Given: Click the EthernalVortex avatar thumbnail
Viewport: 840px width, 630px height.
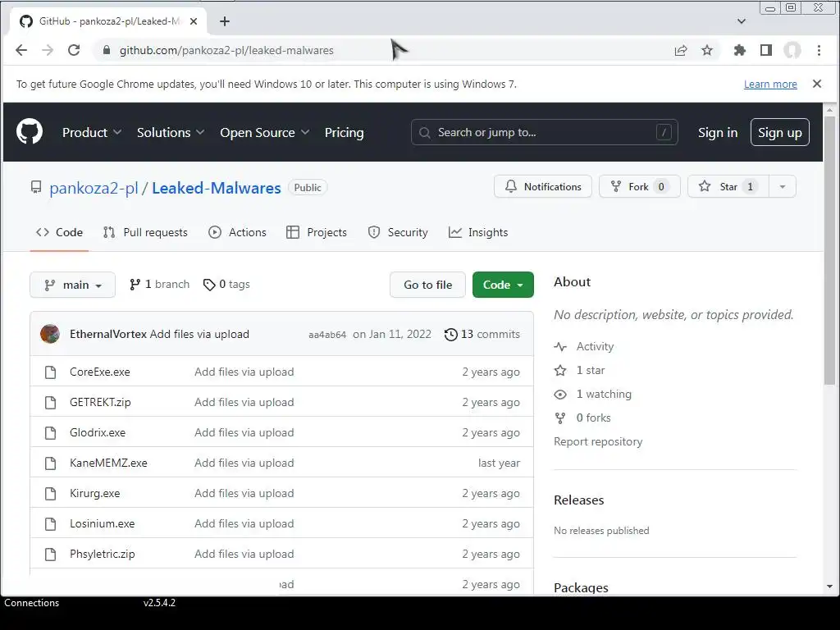Looking at the screenshot, I should point(50,334).
